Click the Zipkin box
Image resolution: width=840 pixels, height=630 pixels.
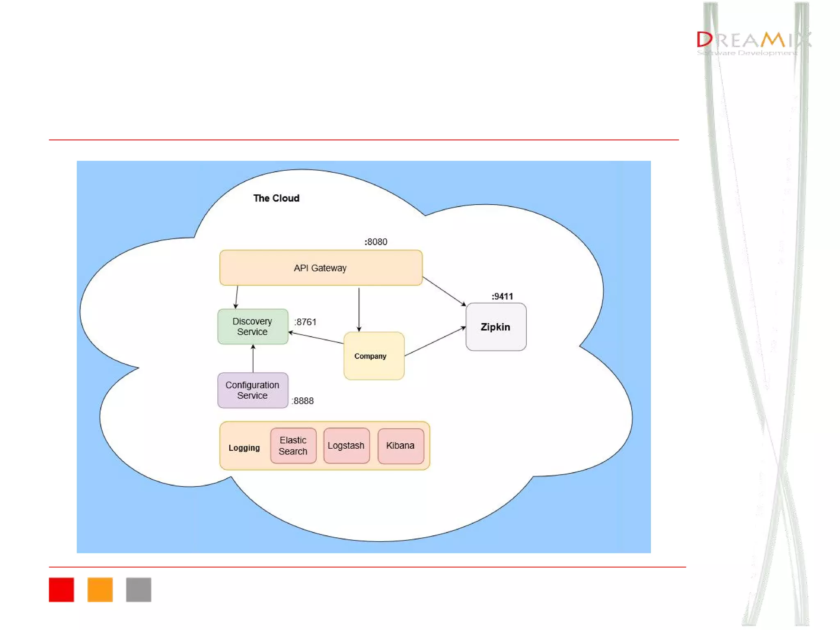(495, 327)
